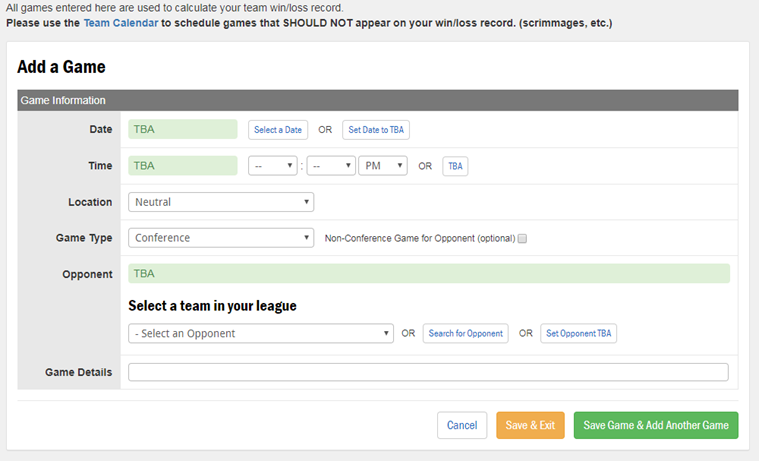The width and height of the screenshot is (759, 461).
Task: Expand the AM/PM dropdown
Action: click(383, 166)
